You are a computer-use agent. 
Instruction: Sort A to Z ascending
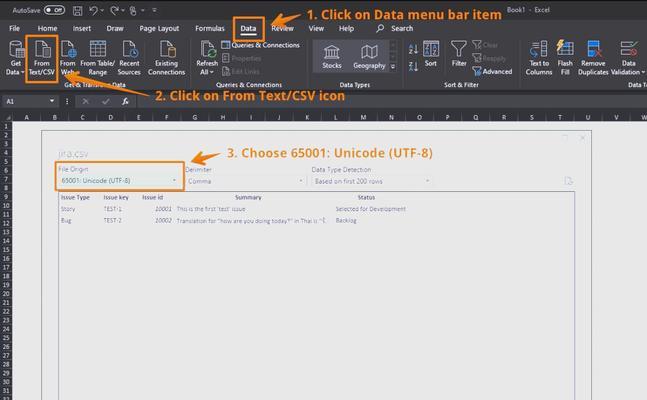pyautogui.click(x=413, y=50)
